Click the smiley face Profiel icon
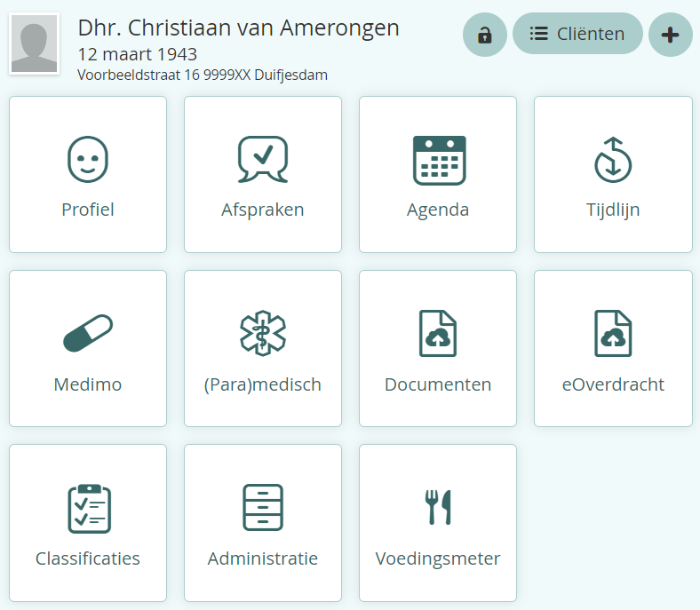This screenshot has height=610, width=700. click(x=87, y=160)
